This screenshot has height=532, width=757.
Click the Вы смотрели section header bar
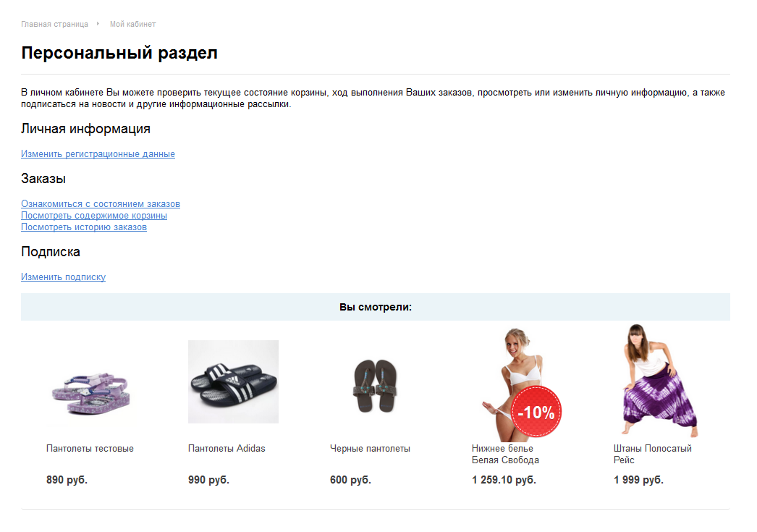376,307
